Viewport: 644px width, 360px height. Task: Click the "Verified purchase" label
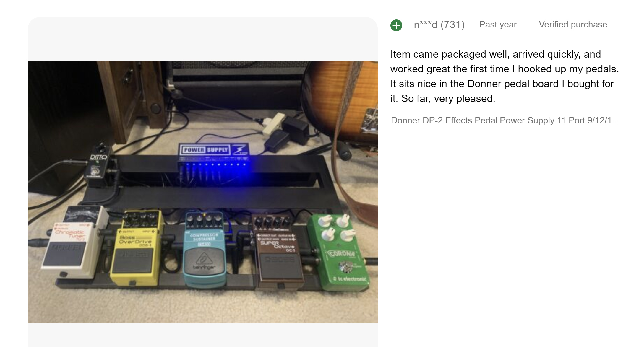tap(573, 25)
